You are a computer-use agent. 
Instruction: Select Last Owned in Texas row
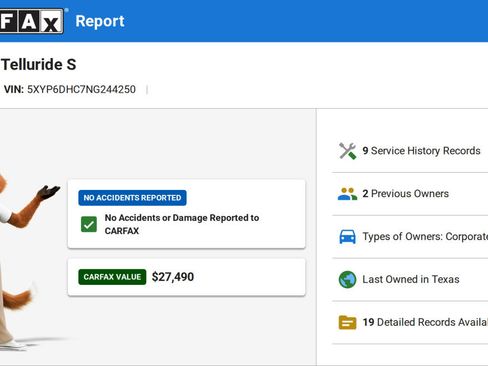tap(410, 279)
